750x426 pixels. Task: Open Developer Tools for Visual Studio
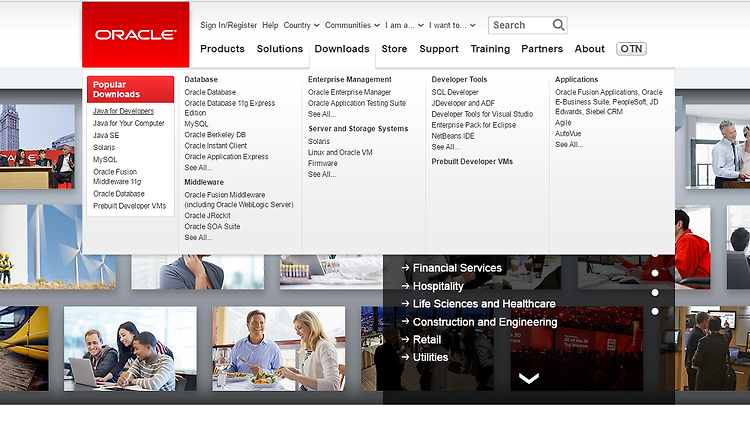(482, 114)
